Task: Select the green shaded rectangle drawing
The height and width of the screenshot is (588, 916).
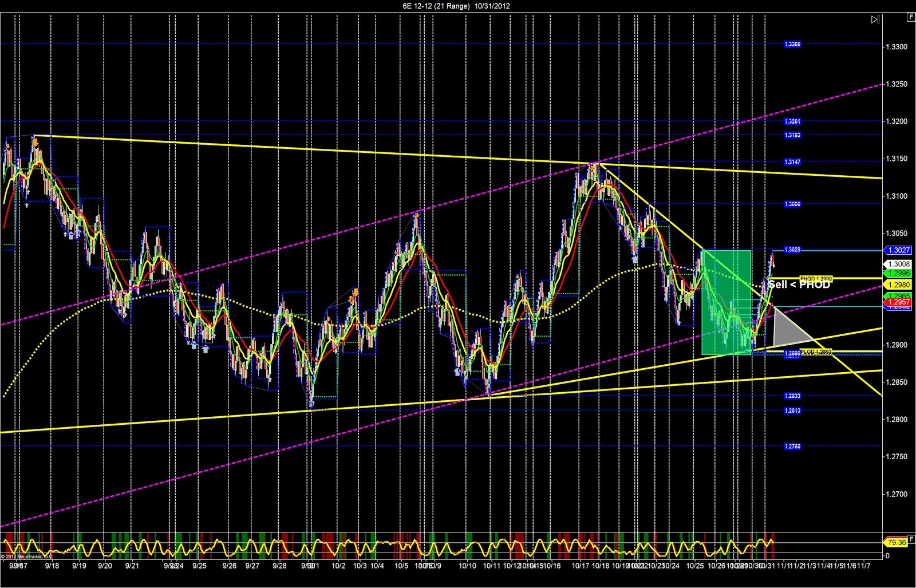Action: (x=727, y=302)
